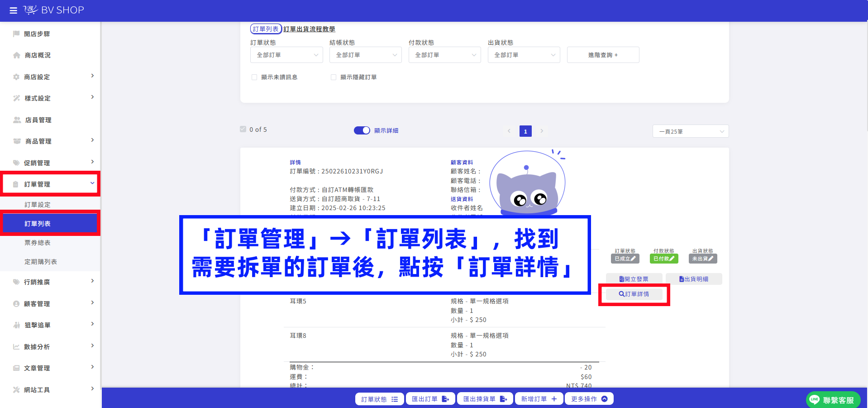Click the 訂單管理 clipboard icon
Image resolution: width=868 pixels, height=408 pixels.
[x=16, y=184]
